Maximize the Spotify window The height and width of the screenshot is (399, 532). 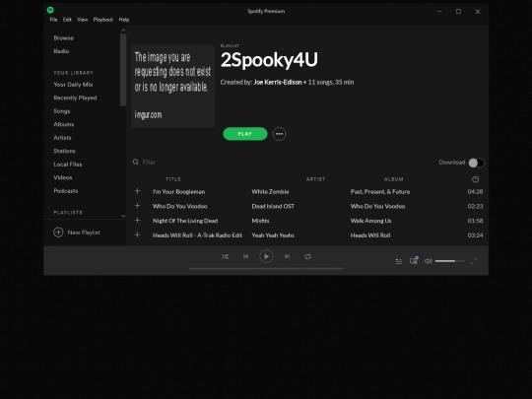(x=458, y=11)
